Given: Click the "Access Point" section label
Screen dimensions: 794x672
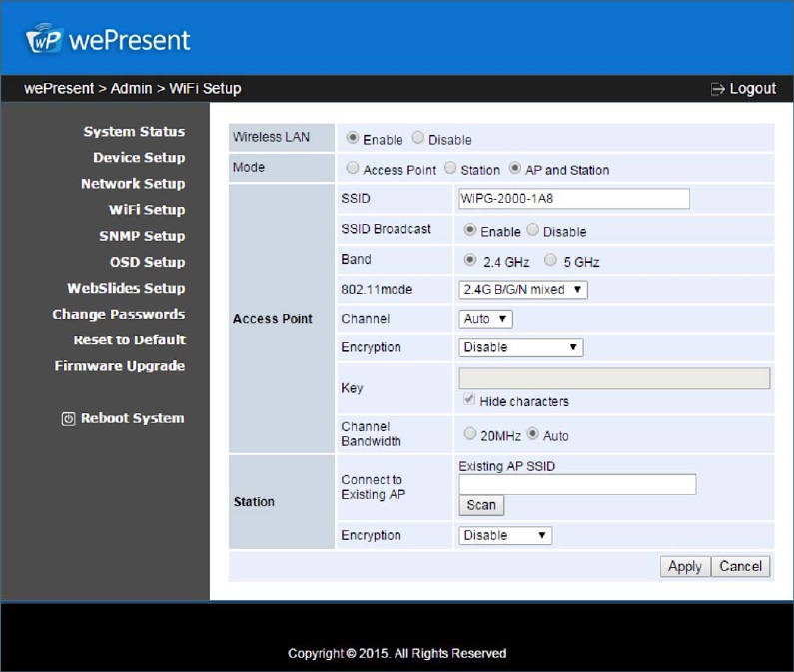Looking at the screenshot, I should 273,319.
